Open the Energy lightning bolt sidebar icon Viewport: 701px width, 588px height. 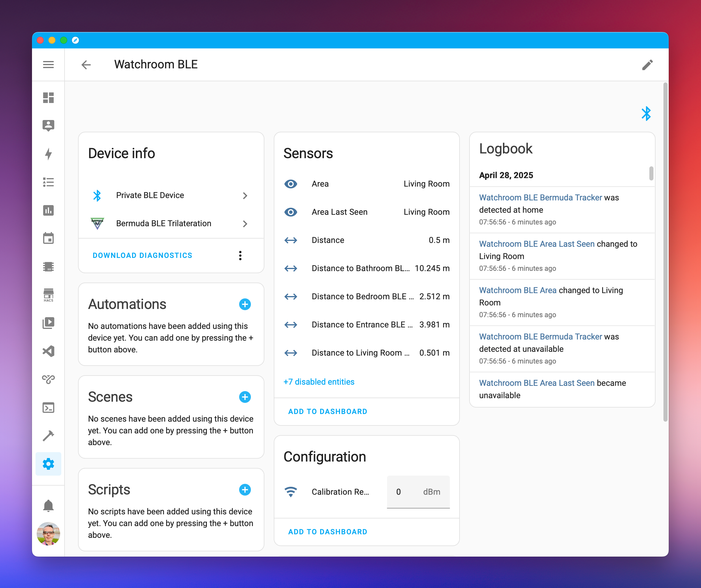[x=48, y=154]
